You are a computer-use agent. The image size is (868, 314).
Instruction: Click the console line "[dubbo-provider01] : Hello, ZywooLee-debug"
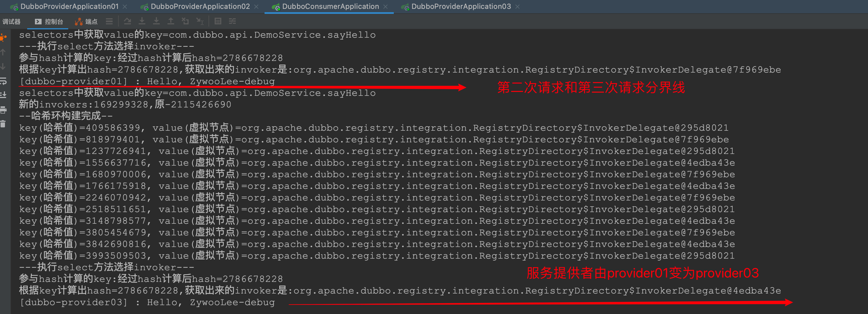click(147, 81)
